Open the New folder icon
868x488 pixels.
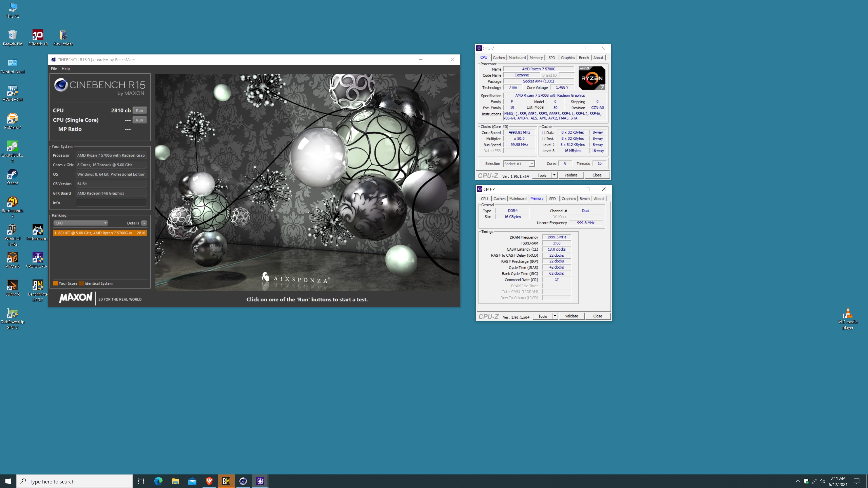63,38
